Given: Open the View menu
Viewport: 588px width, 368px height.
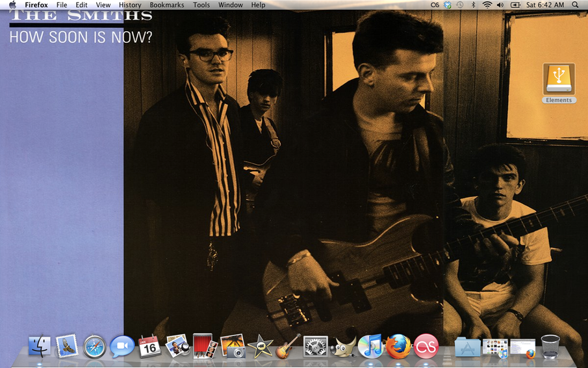Looking at the screenshot, I should click(103, 5).
